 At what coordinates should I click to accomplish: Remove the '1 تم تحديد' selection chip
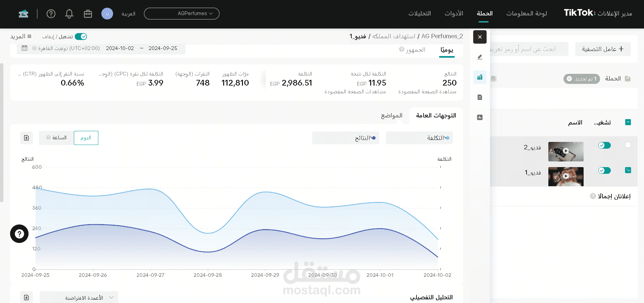569,79
